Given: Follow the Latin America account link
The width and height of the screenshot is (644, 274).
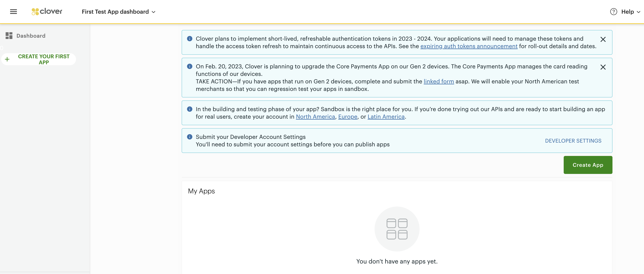Looking at the screenshot, I should (x=386, y=117).
